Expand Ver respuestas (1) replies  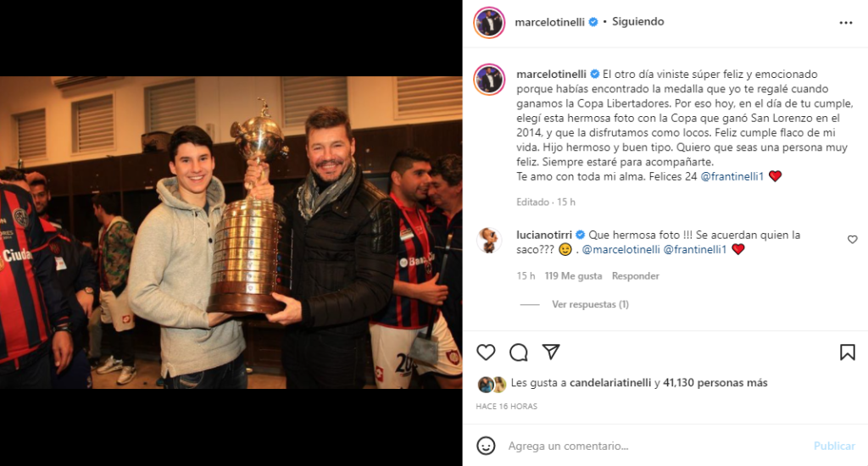590,304
